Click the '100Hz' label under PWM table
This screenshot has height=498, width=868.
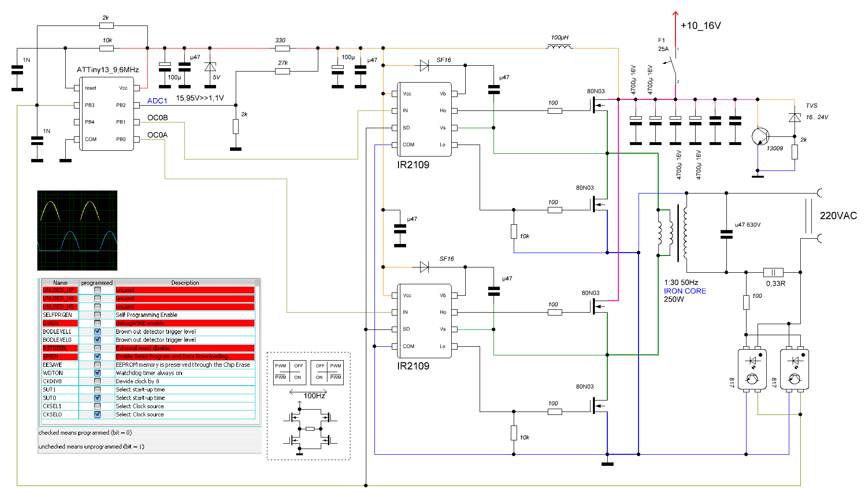point(314,396)
